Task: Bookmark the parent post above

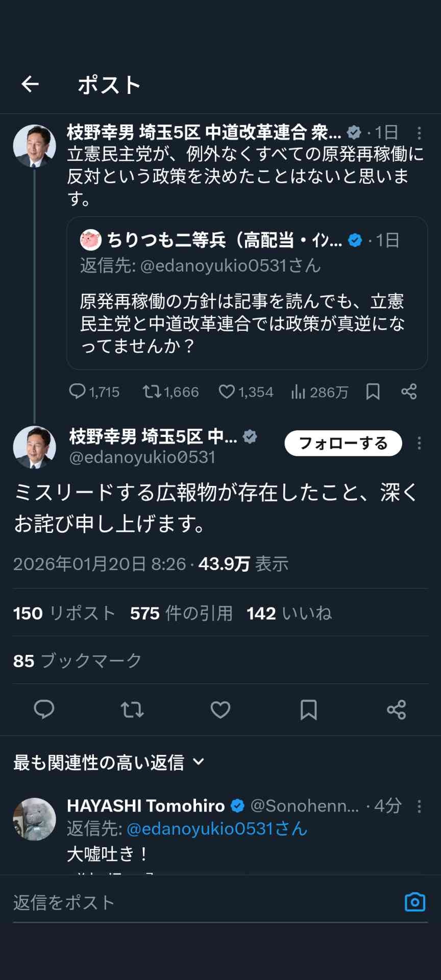Action: click(x=373, y=391)
